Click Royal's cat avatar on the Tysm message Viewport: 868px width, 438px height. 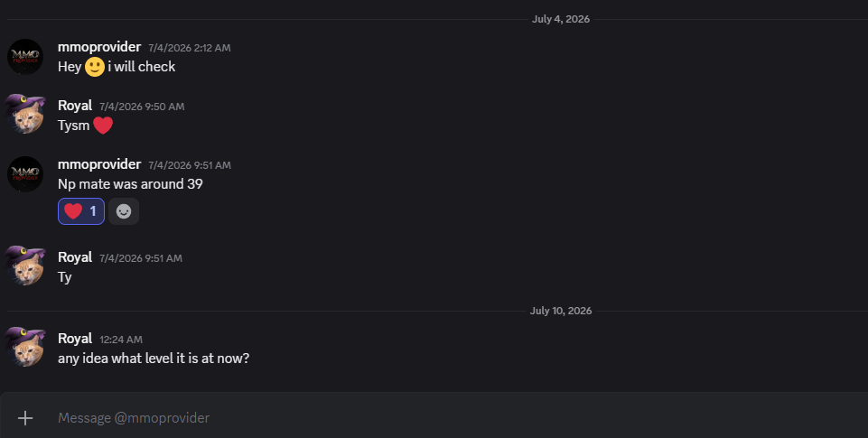click(25, 115)
